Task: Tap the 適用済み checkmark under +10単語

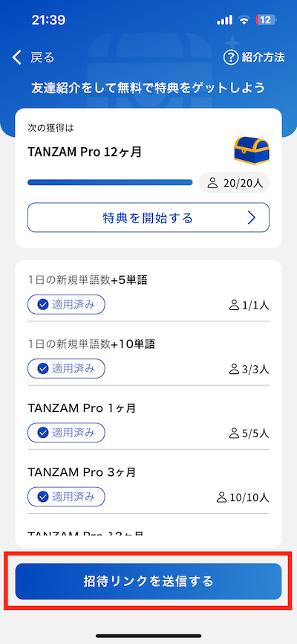Action: point(42,368)
